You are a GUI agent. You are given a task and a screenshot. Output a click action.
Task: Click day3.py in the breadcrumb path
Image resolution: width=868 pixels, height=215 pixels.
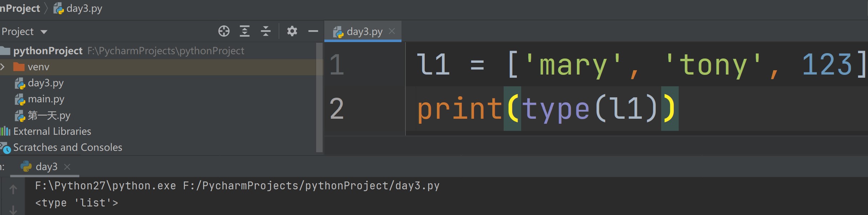[x=84, y=8]
